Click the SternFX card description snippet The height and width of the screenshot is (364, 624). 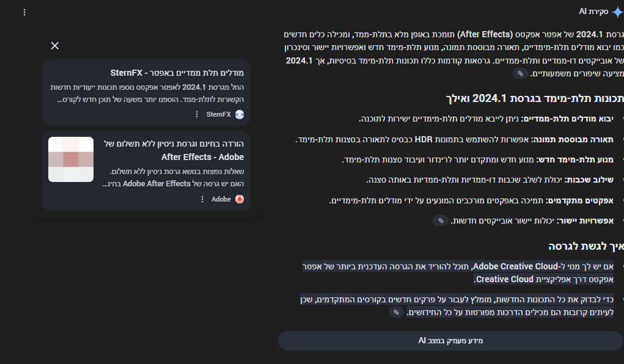click(147, 92)
